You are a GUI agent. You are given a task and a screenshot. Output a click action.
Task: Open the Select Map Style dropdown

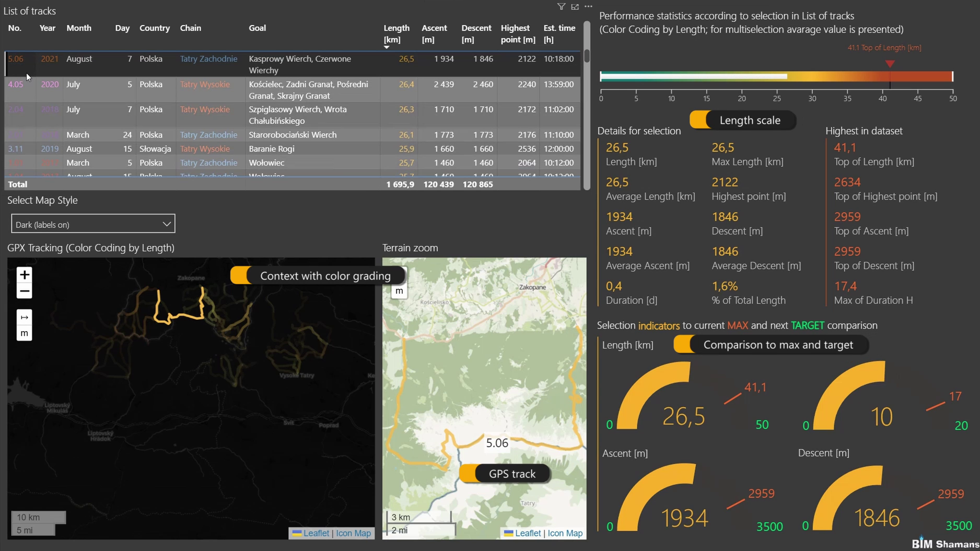pos(166,224)
